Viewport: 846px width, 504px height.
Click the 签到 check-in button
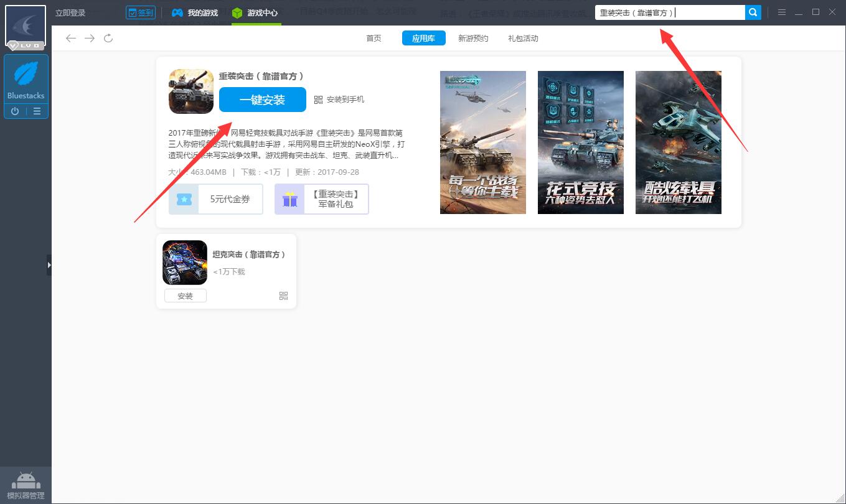140,12
